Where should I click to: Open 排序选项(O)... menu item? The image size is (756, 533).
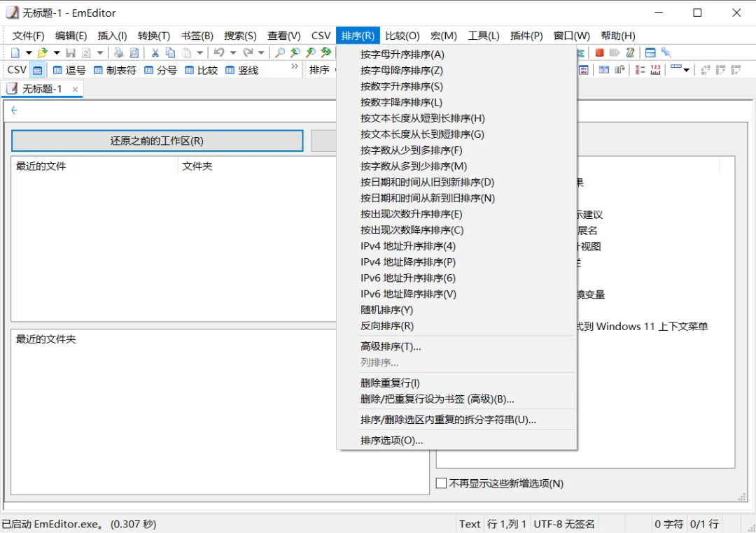point(456,441)
